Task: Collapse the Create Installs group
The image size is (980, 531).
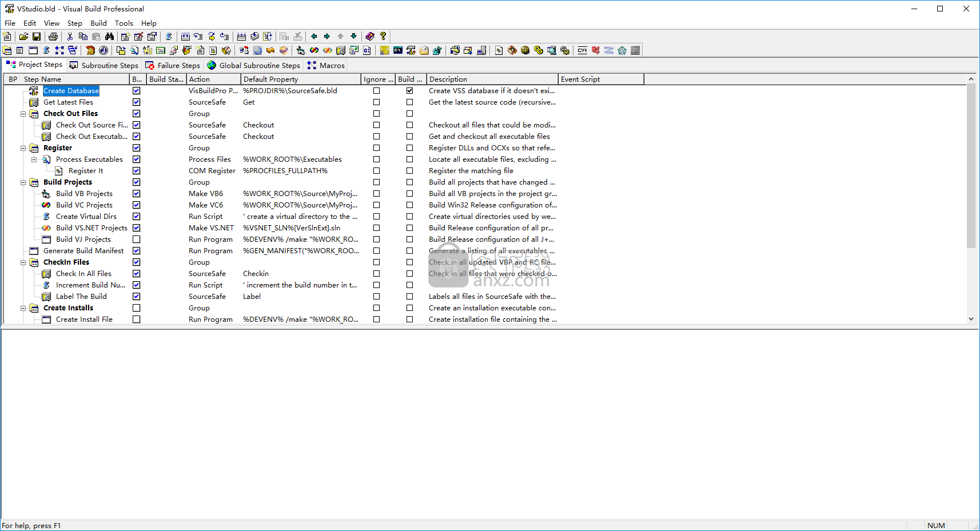Action: (x=23, y=308)
